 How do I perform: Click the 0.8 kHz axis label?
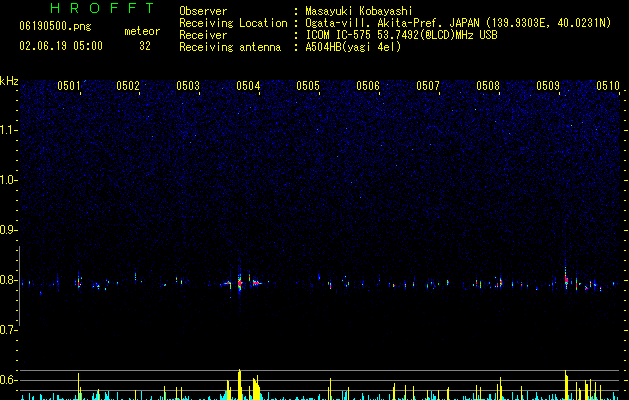(x=9, y=280)
